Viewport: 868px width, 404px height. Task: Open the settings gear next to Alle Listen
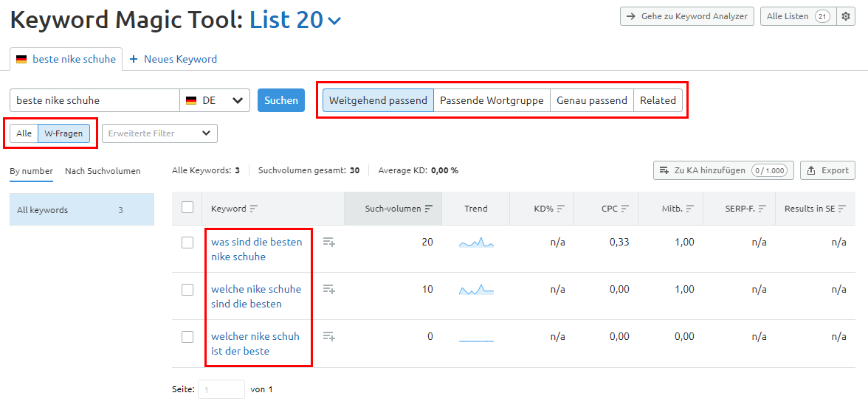coord(845,16)
